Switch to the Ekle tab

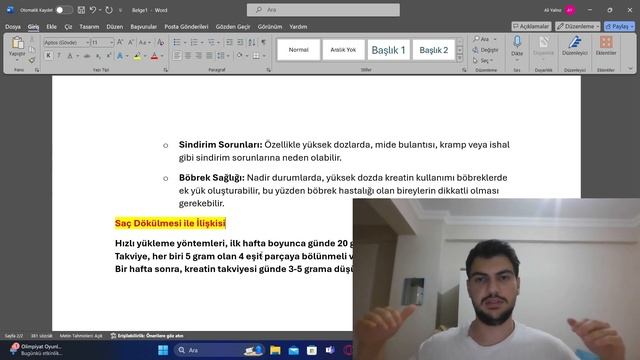click(x=51, y=27)
